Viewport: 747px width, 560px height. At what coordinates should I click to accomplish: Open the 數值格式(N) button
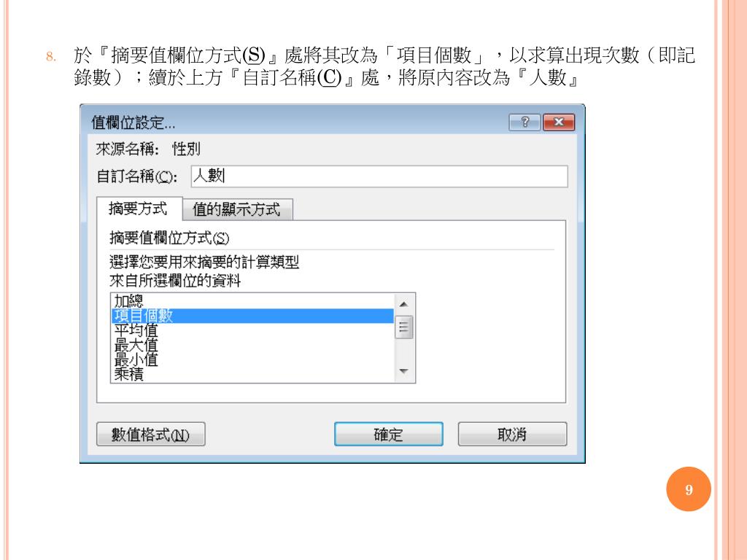tap(150, 434)
